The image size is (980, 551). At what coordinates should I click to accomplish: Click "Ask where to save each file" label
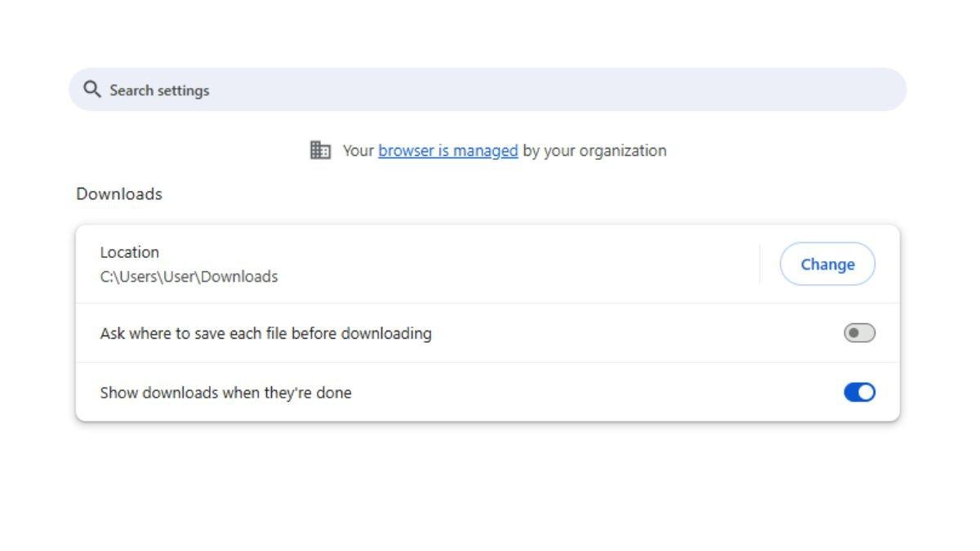(x=265, y=333)
